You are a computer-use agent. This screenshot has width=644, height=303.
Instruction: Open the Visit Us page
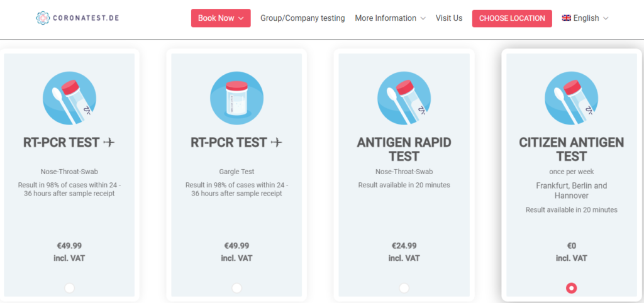pos(449,18)
